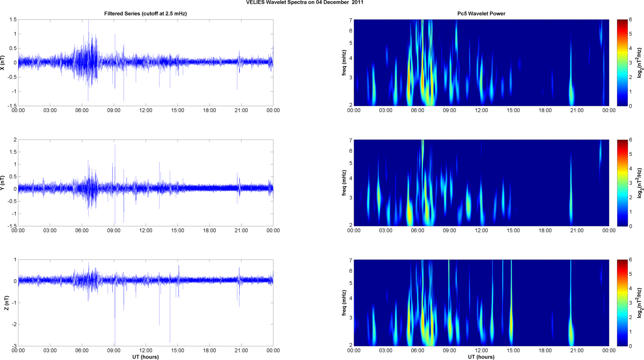Screen dimensions: 644x360
Task: Click the 12:00 tick under Y spectrogram
Action: 482,231
